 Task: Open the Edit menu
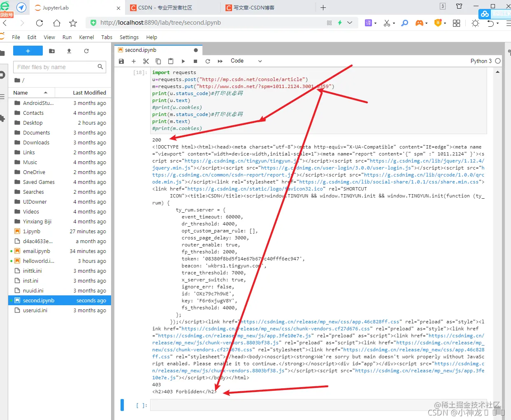tap(32, 37)
